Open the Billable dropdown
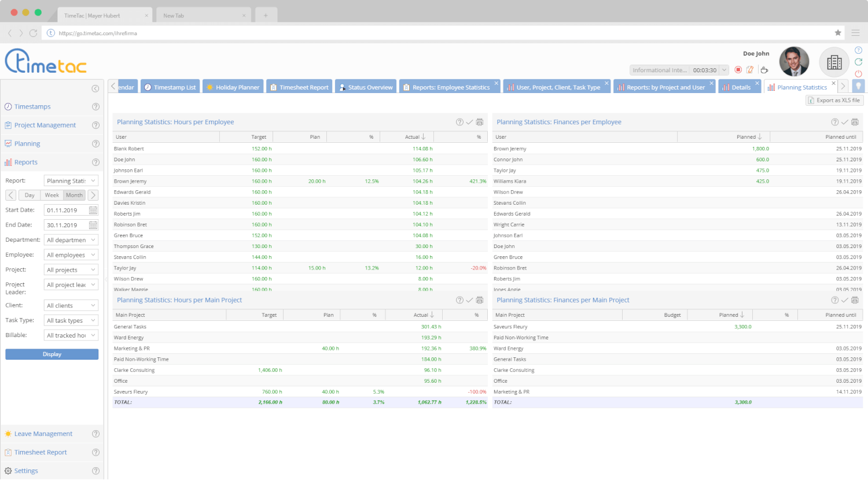This screenshot has width=868, height=488. [71, 335]
